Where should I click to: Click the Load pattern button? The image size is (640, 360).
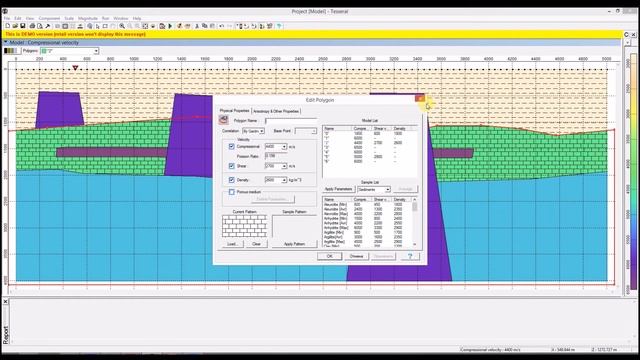(233, 244)
